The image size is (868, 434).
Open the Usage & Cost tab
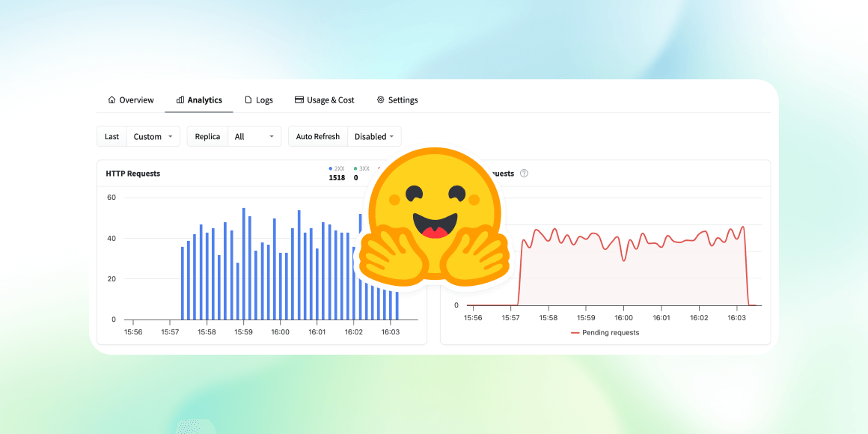click(324, 100)
